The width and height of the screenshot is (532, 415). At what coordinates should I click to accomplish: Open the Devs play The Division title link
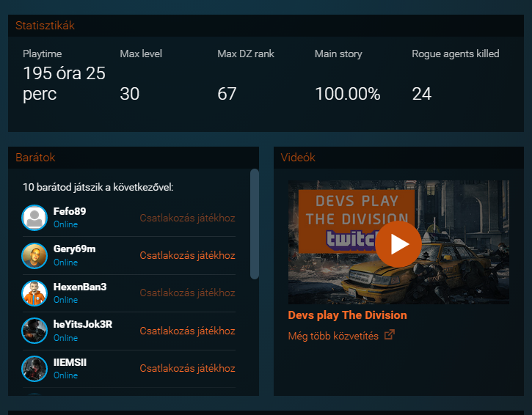347,315
